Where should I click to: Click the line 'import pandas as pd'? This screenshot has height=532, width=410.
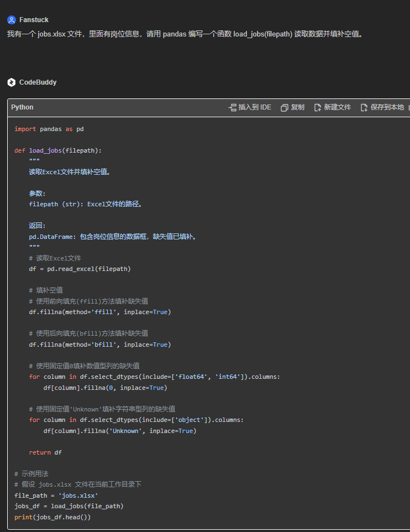(x=49, y=129)
